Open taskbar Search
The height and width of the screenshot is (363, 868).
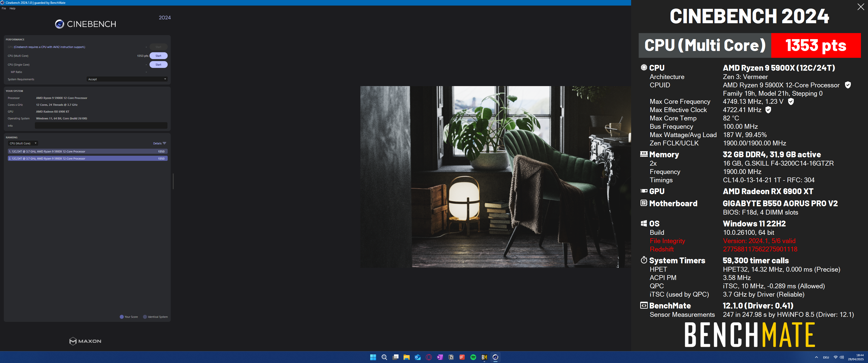[384, 357]
